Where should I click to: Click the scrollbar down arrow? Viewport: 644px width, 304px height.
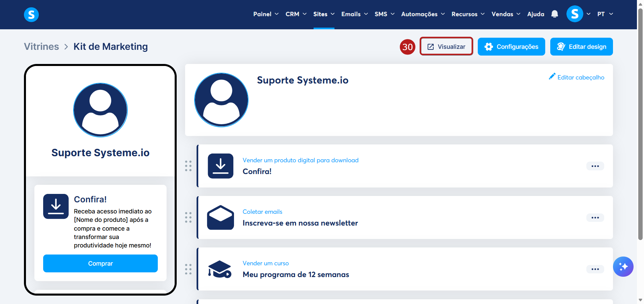point(640,300)
